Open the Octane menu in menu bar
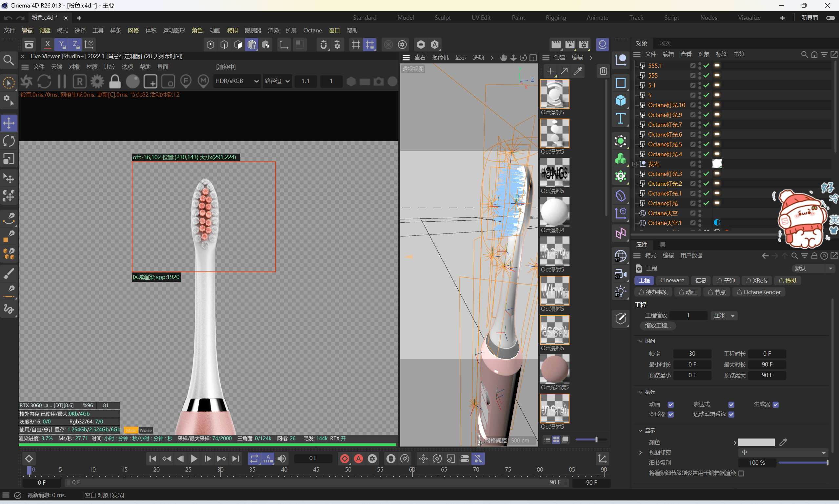 pos(312,30)
